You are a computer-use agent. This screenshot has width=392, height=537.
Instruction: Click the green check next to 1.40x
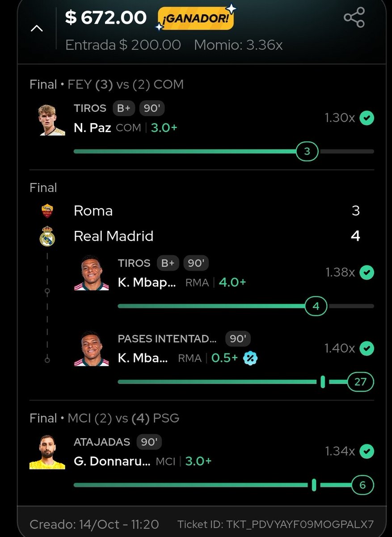(367, 348)
